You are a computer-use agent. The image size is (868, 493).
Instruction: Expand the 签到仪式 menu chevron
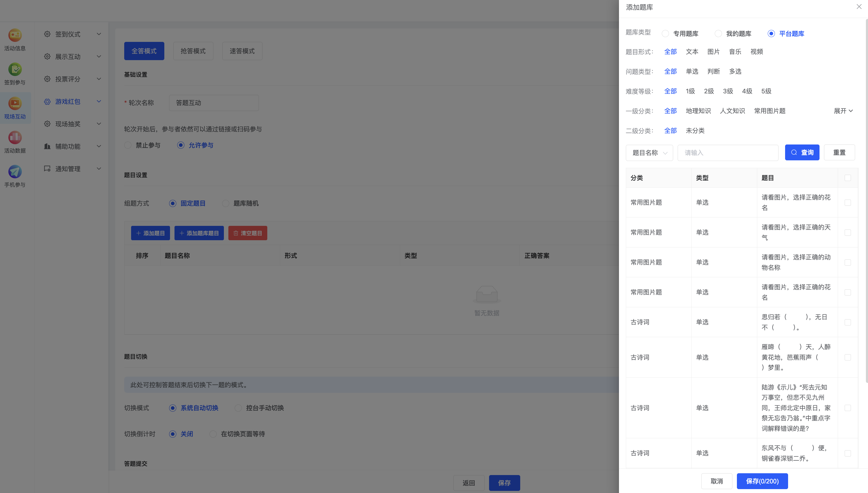coord(99,34)
